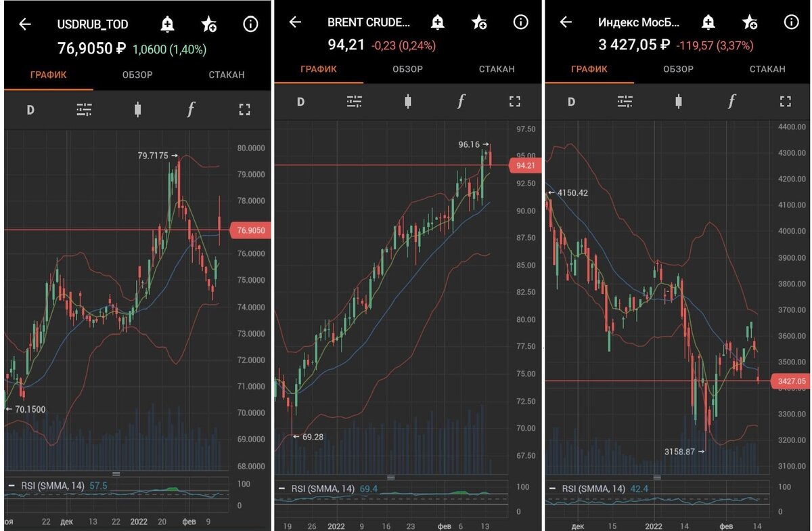Collapse RSI indicator in USDRUB panel
Viewport: 812px width, 531px height.
tap(12, 486)
